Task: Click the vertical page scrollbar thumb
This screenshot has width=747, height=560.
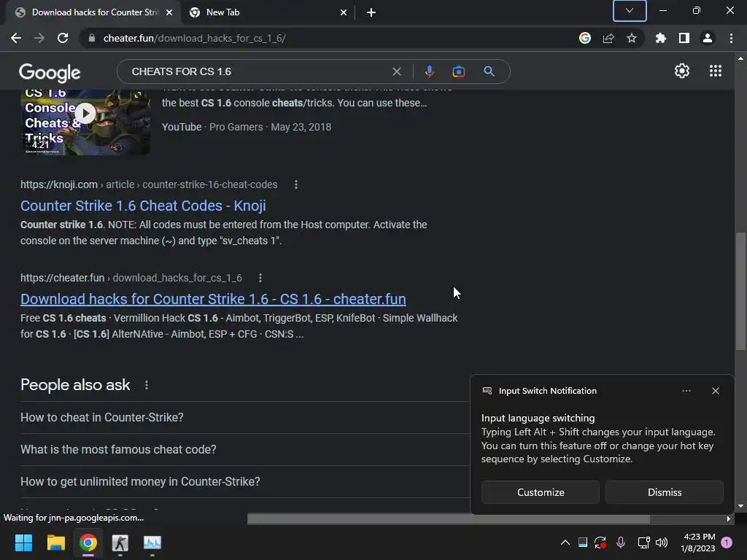Action: [740, 292]
